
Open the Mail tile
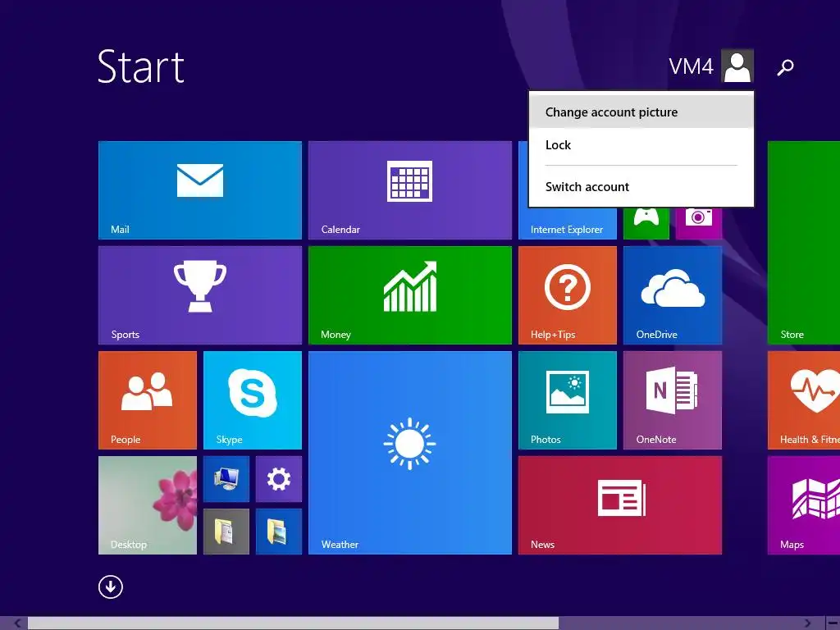(200, 190)
